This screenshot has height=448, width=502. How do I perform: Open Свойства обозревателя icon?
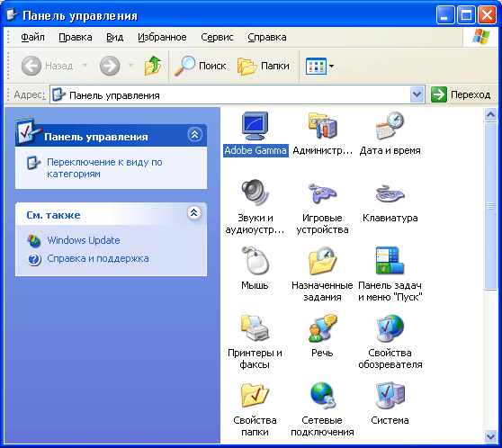pyautogui.click(x=390, y=327)
